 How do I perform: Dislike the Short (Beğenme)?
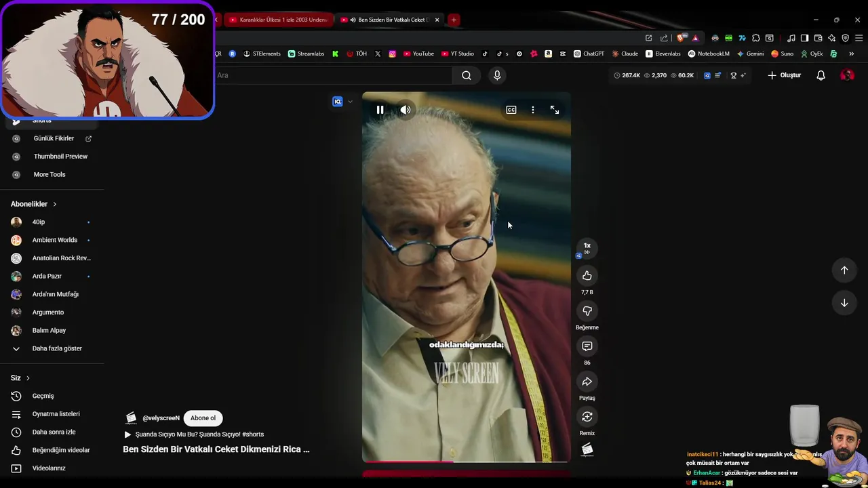(x=587, y=311)
